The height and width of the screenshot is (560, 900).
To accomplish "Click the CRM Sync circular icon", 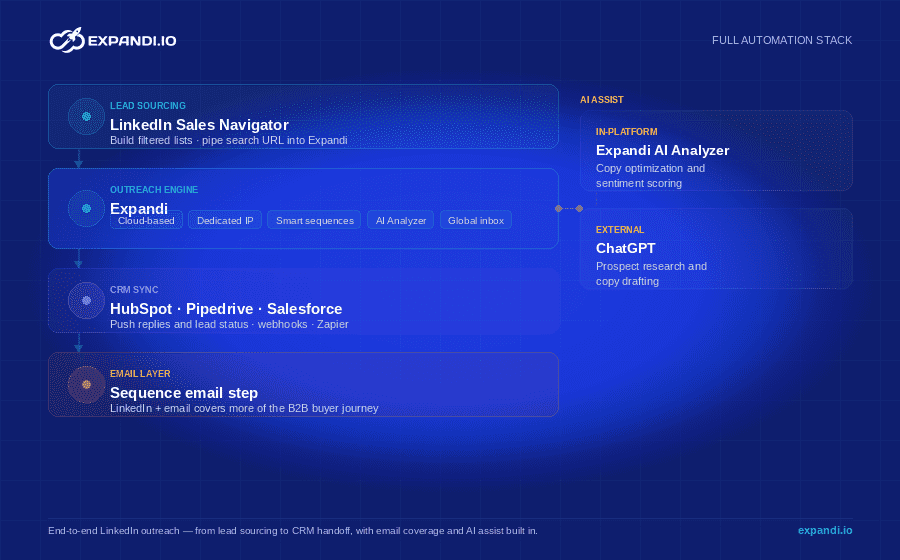I will tap(86, 301).
